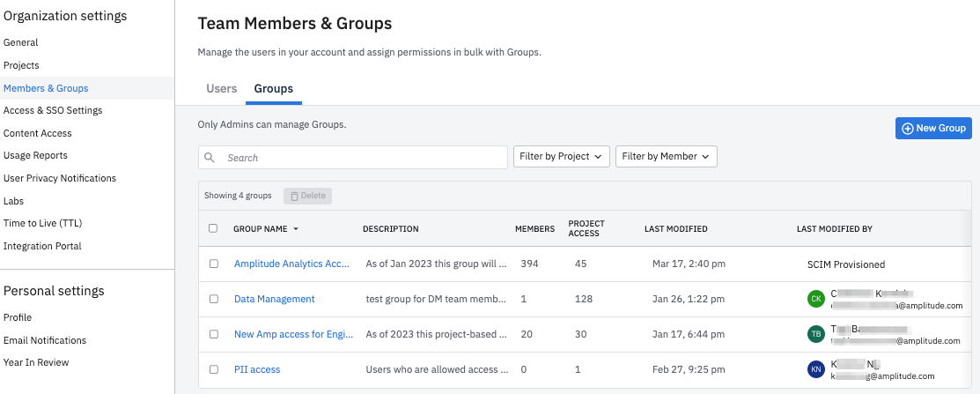
Task: Click the trash icon on Delete
Action: click(x=295, y=196)
